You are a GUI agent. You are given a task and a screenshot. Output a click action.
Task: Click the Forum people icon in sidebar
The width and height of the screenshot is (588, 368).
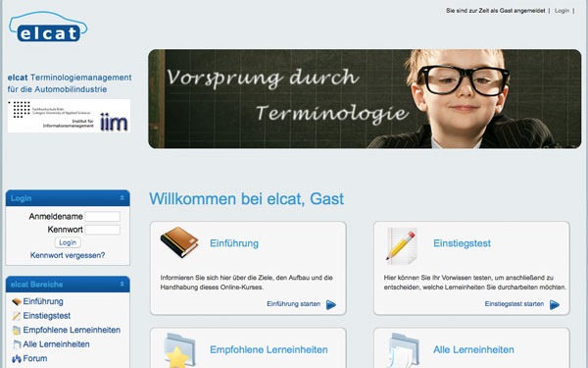(x=16, y=358)
